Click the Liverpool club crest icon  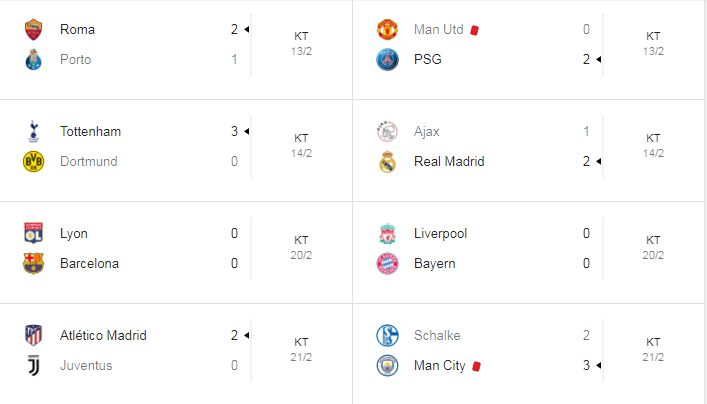click(387, 233)
